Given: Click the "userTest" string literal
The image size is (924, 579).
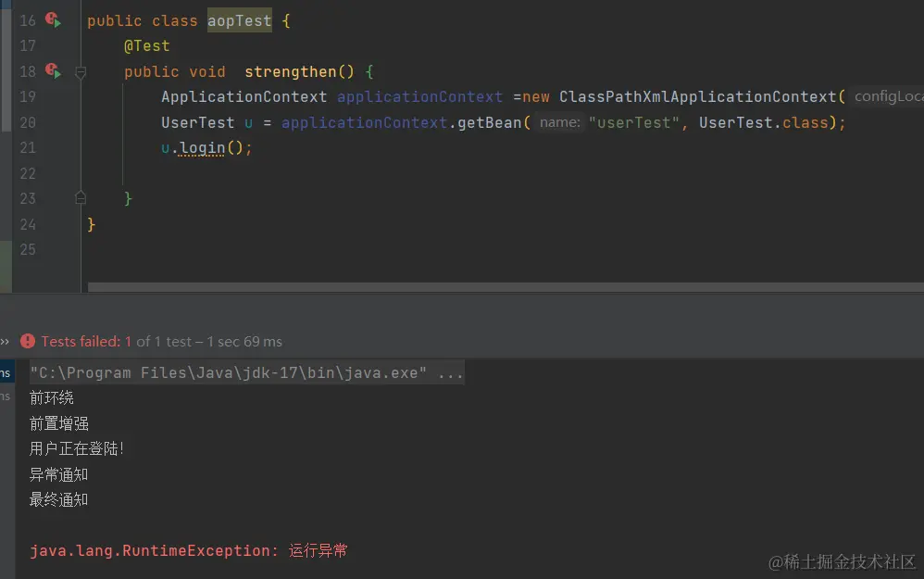Looking at the screenshot, I should pos(634,122).
